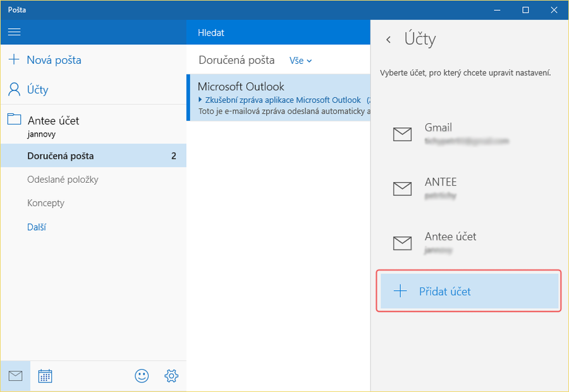Switch to the Mail view icon
This screenshot has width=569, height=392.
tap(15, 376)
